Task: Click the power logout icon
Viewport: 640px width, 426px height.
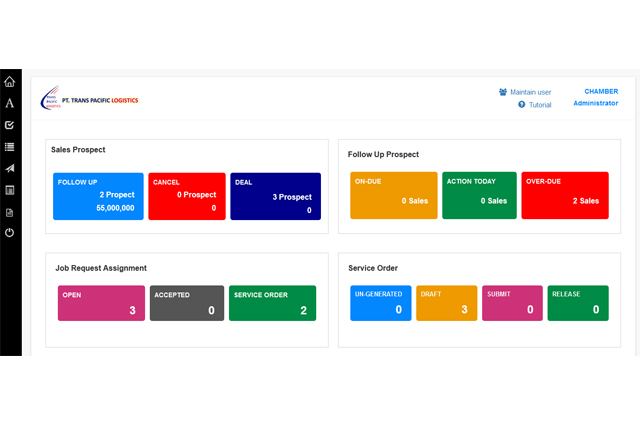Action: point(10,233)
